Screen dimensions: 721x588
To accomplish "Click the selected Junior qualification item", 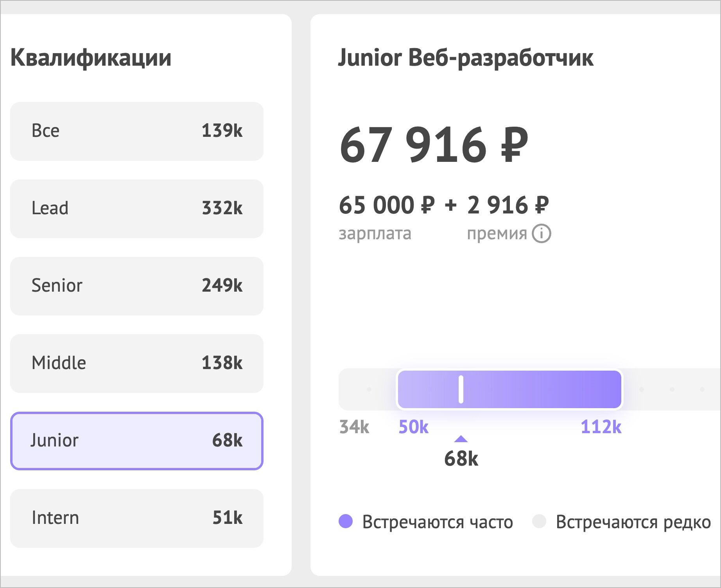I will [x=137, y=441].
